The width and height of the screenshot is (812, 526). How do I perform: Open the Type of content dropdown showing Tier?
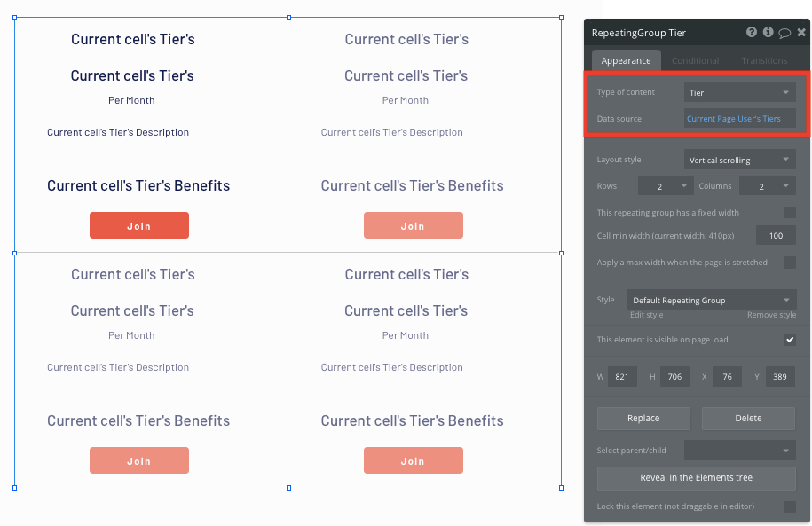coord(739,91)
